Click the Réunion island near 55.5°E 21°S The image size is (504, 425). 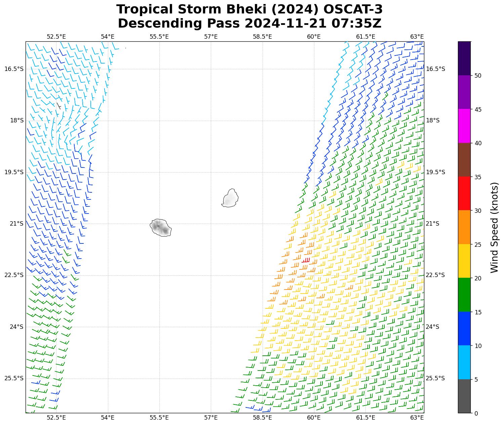161,228
